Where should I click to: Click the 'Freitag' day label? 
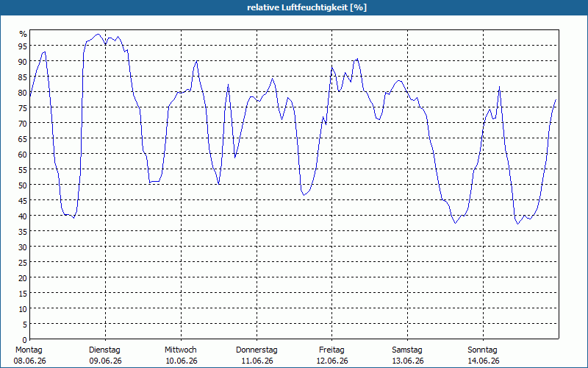pos(331,350)
